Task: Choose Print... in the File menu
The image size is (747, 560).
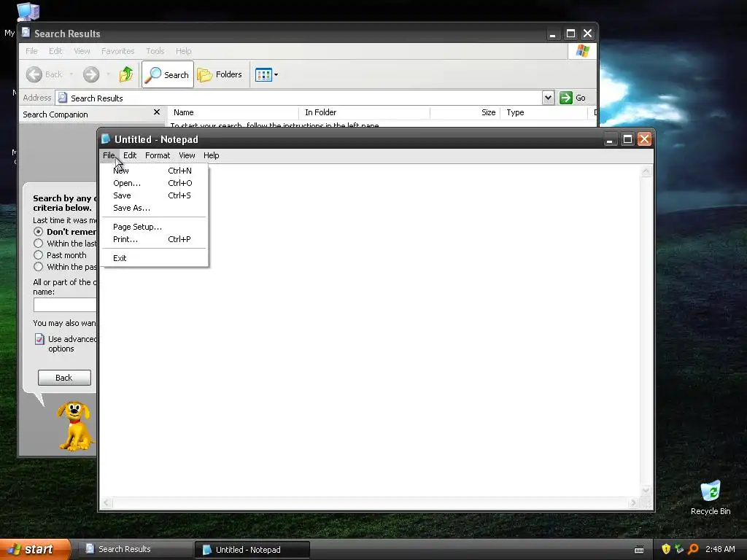Action: (x=155, y=239)
